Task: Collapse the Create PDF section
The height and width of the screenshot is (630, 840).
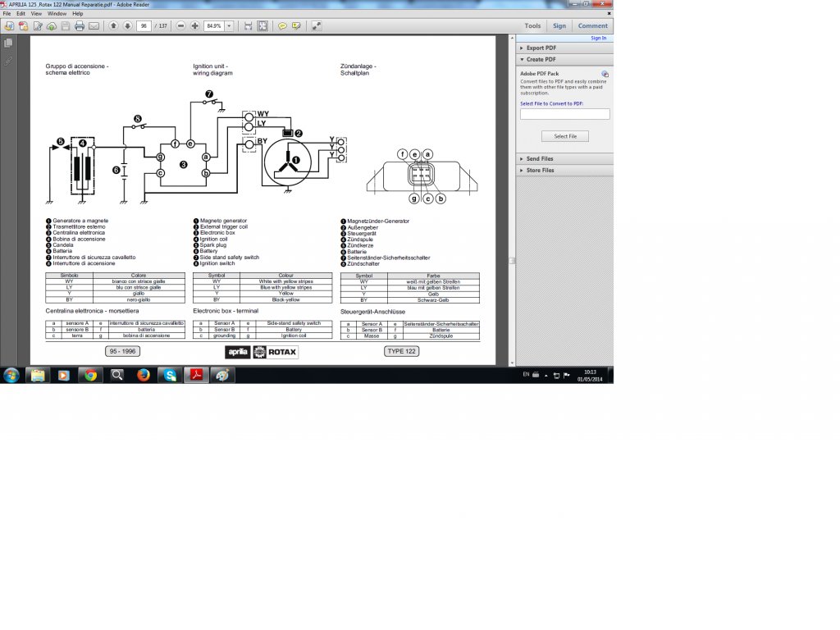Action: pos(541,59)
